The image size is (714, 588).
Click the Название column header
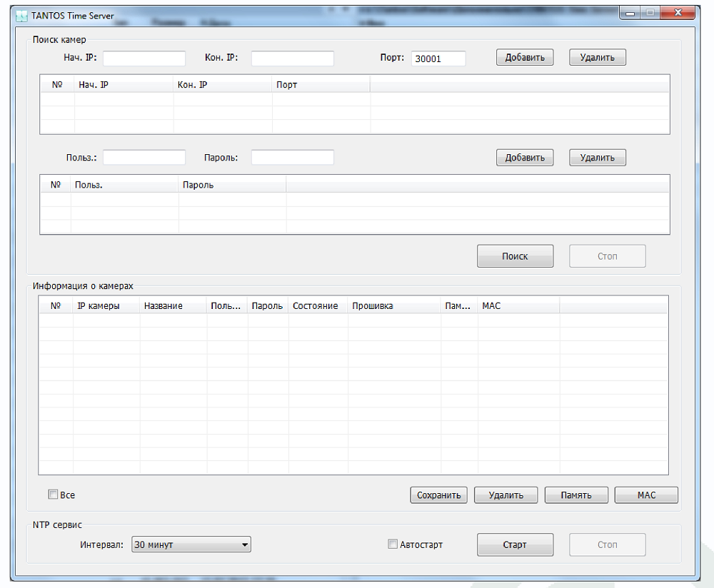click(x=173, y=306)
